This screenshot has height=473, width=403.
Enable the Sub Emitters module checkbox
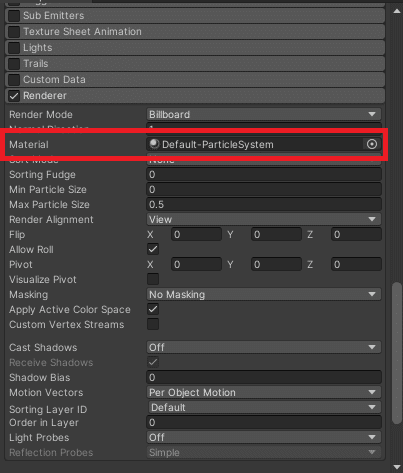pos(14,16)
